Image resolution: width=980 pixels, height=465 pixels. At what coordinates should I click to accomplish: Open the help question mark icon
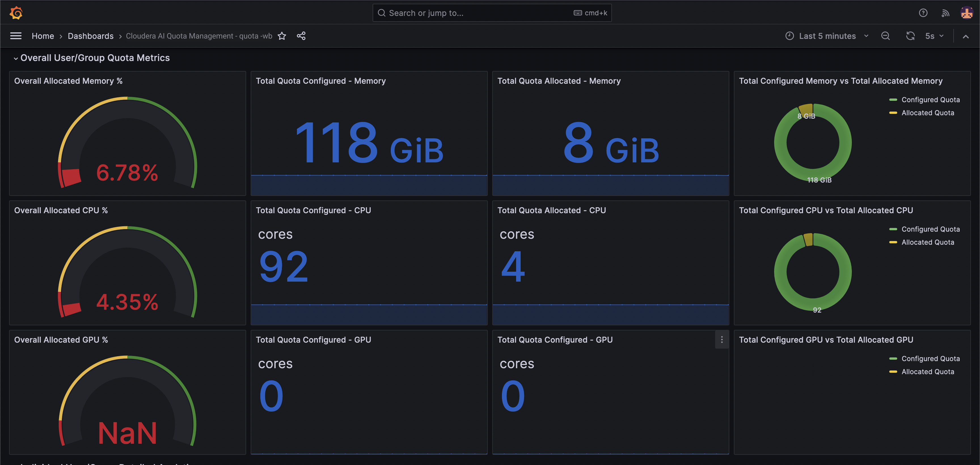923,13
